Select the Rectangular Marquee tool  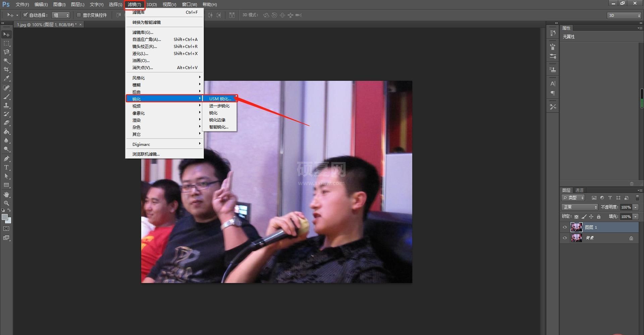[6, 43]
